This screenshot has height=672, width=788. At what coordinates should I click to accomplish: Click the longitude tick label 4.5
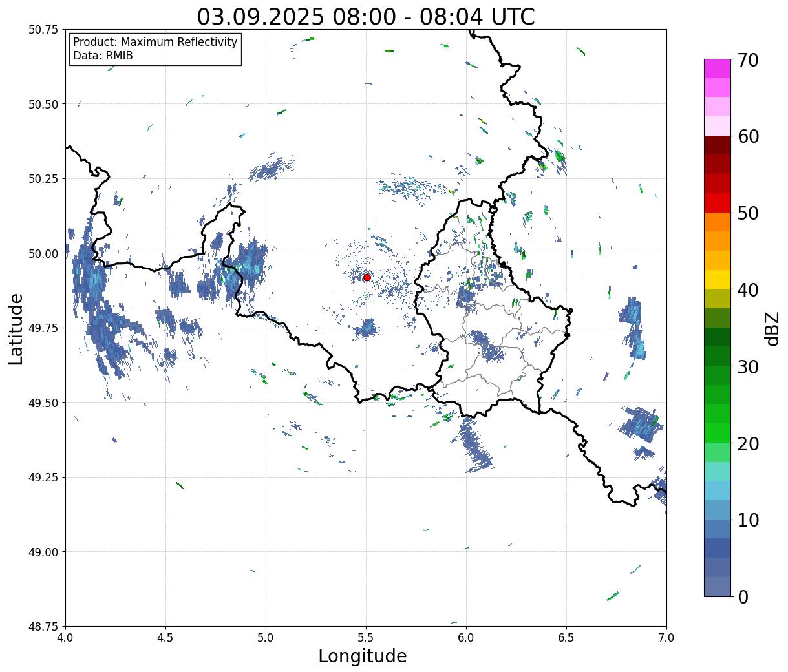point(165,638)
